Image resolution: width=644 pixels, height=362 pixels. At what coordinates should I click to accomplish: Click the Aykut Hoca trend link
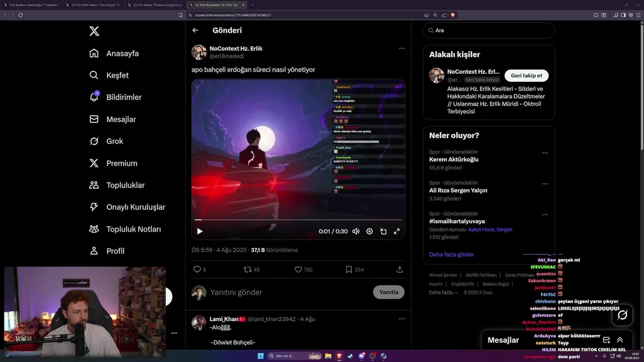coord(481,229)
